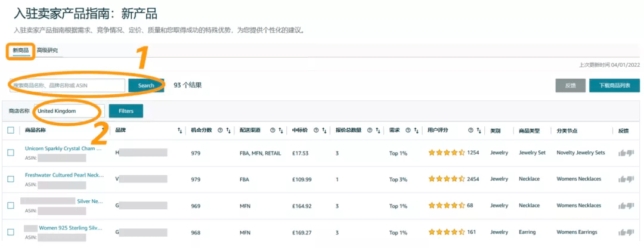This screenshot has width=644, height=248.
Task: Sort by 机会分数 using its sort arrows
Action: 228,130
